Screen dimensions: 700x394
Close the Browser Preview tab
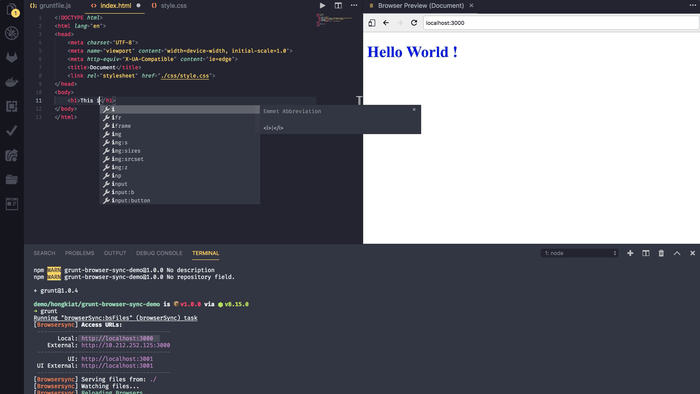pyautogui.click(x=471, y=5)
